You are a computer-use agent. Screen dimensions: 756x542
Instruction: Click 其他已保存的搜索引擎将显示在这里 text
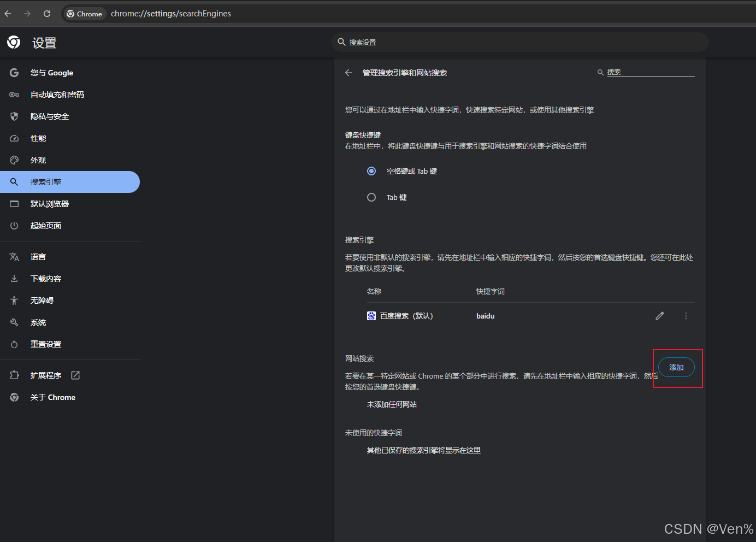tap(424, 450)
